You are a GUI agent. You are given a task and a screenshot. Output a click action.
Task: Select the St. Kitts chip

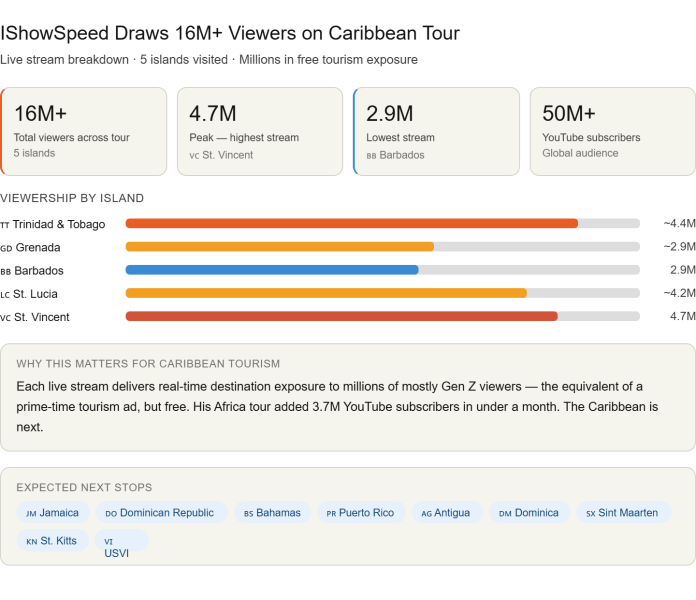pos(53,541)
